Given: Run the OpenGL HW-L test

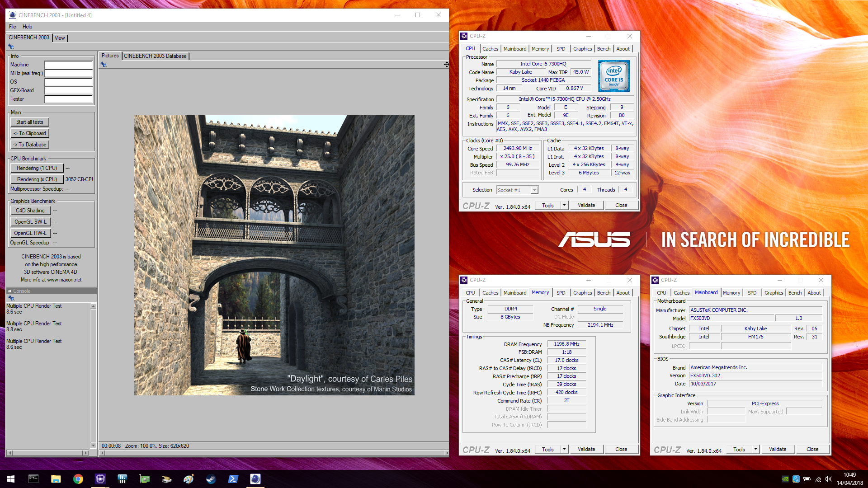Looking at the screenshot, I should tap(30, 233).
